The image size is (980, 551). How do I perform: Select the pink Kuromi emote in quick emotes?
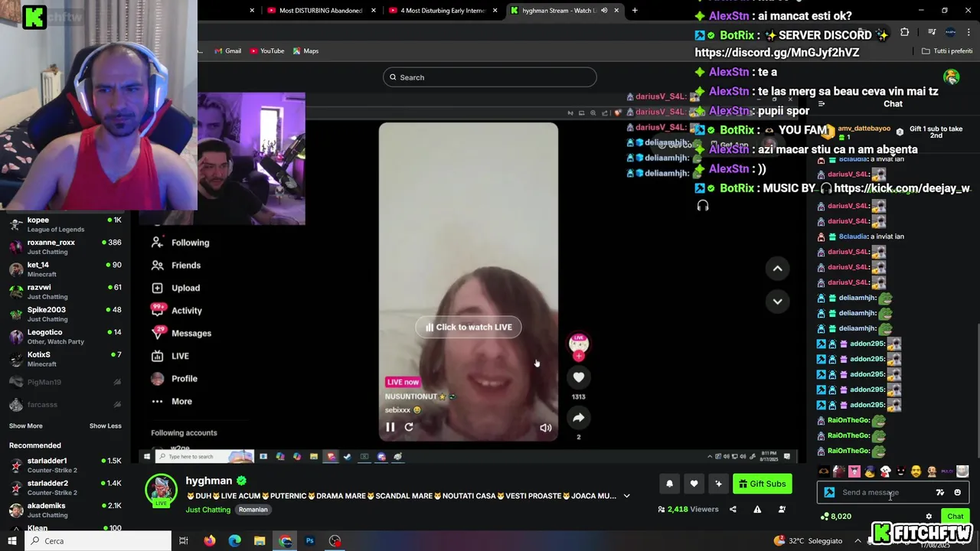point(854,471)
